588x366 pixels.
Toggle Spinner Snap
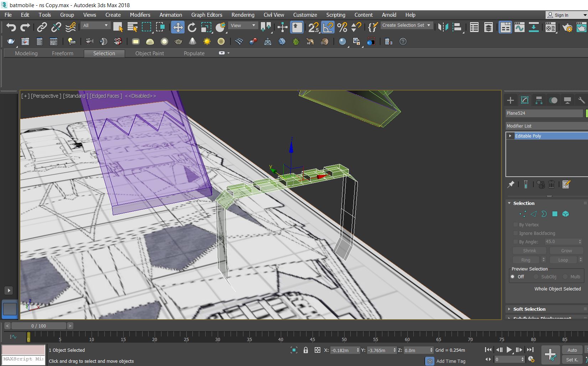pos(356,27)
